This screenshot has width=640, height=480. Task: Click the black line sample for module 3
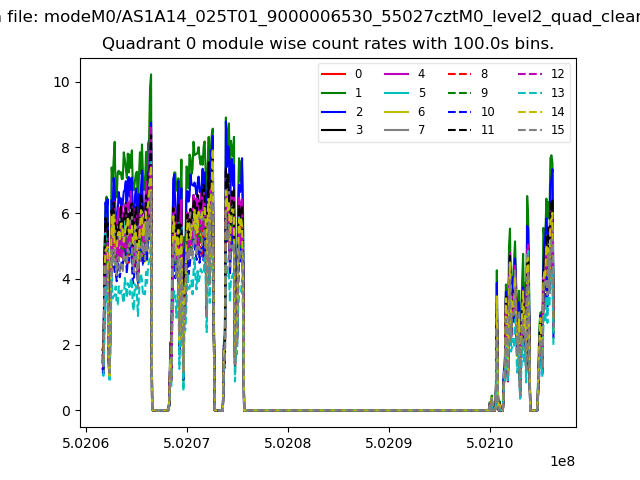tap(334, 130)
